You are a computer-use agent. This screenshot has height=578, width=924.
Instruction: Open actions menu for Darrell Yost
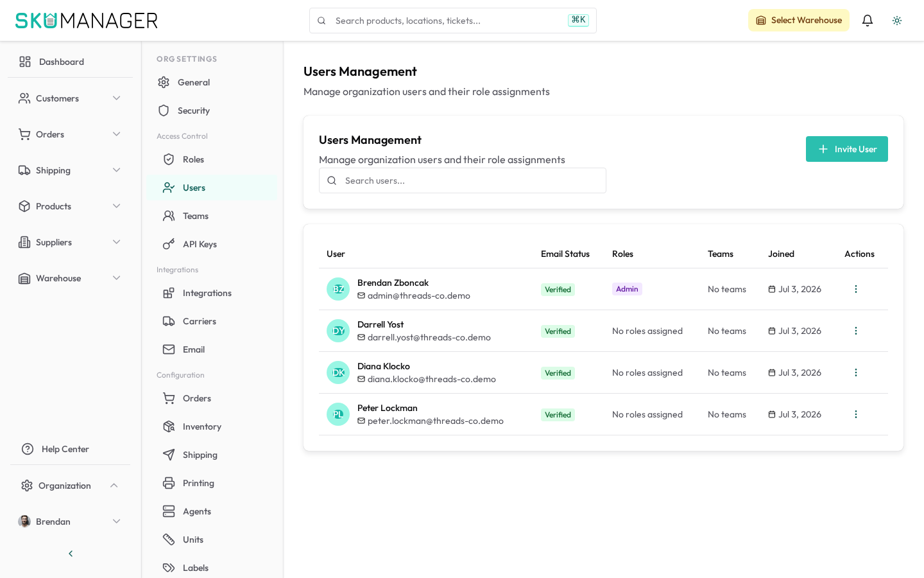[x=856, y=331]
